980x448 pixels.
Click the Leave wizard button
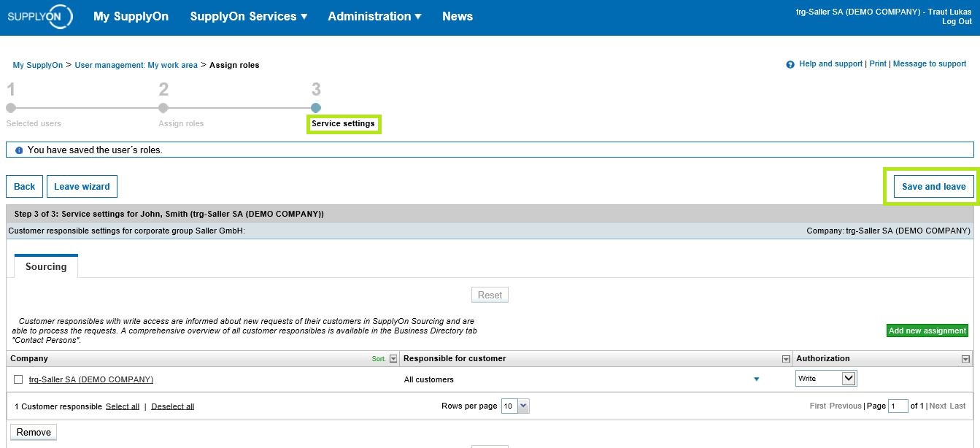[82, 187]
